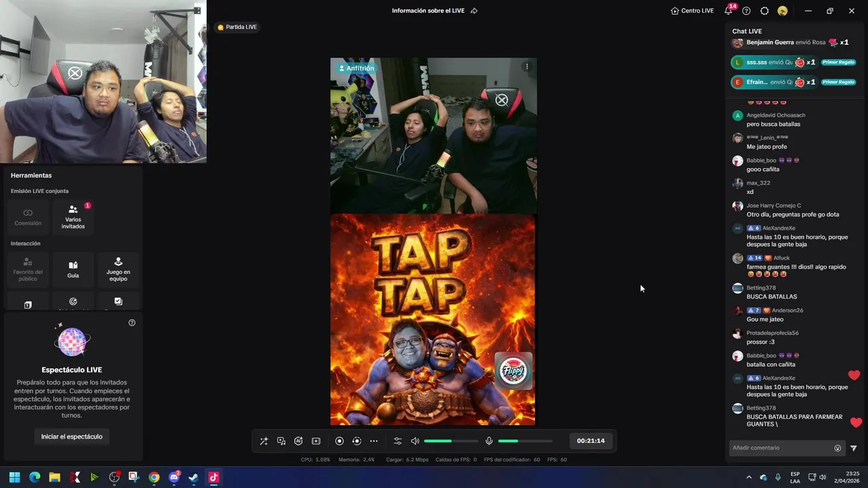Click the 'Me jateo profe' chat message
Viewport: 868px width, 488px height.
point(767,146)
